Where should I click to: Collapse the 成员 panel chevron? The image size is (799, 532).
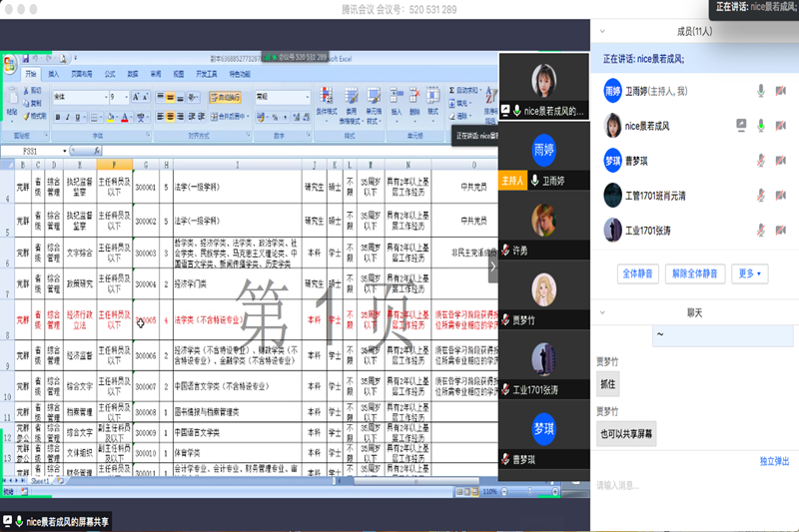603,32
